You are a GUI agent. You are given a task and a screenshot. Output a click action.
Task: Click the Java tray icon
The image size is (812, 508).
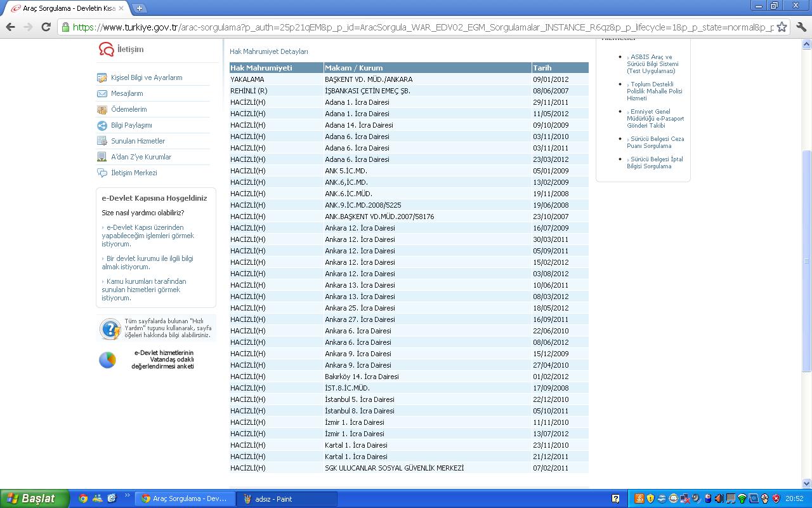(639, 498)
